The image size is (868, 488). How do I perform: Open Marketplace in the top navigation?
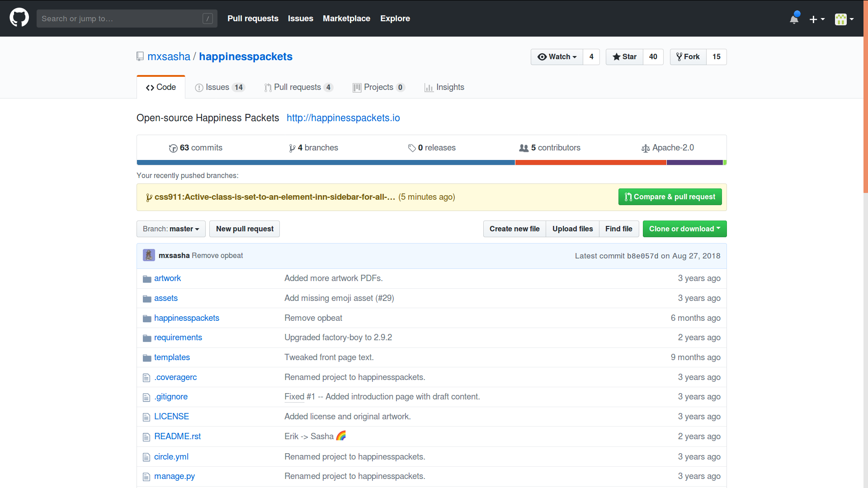coord(346,19)
